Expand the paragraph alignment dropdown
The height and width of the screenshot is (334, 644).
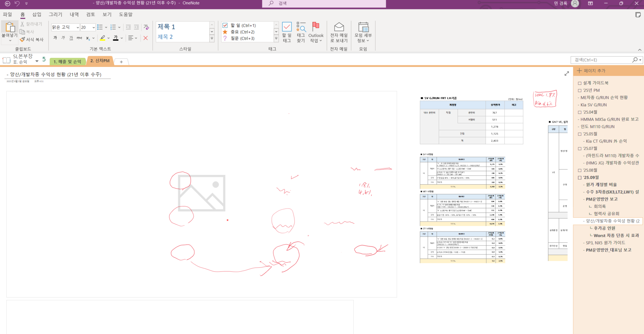coord(136,38)
